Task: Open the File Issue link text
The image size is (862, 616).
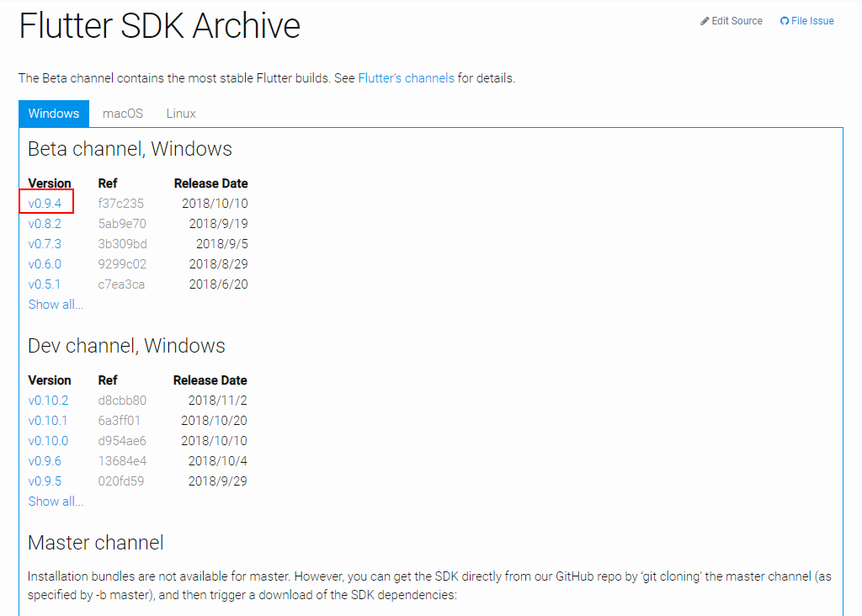Action: tap(812, 21)
